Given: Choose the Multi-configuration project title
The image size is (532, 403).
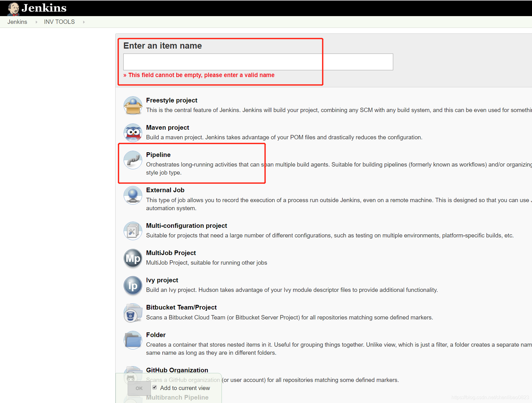Looking at the screenshot, I should [x=187, y=226].
